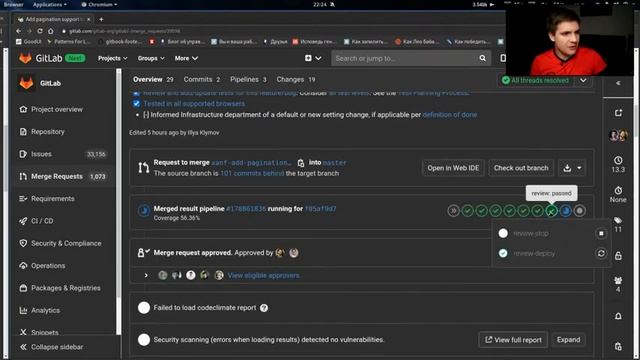Open the Applications menu in the top bar
Image resolution: width=640 pixels, height=360 pixels.
click(49, 4)
